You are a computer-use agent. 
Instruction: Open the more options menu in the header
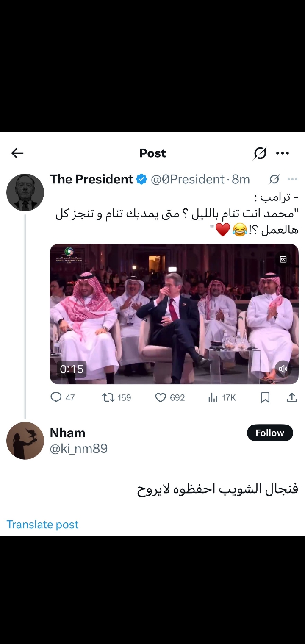(x=283, y=153)
